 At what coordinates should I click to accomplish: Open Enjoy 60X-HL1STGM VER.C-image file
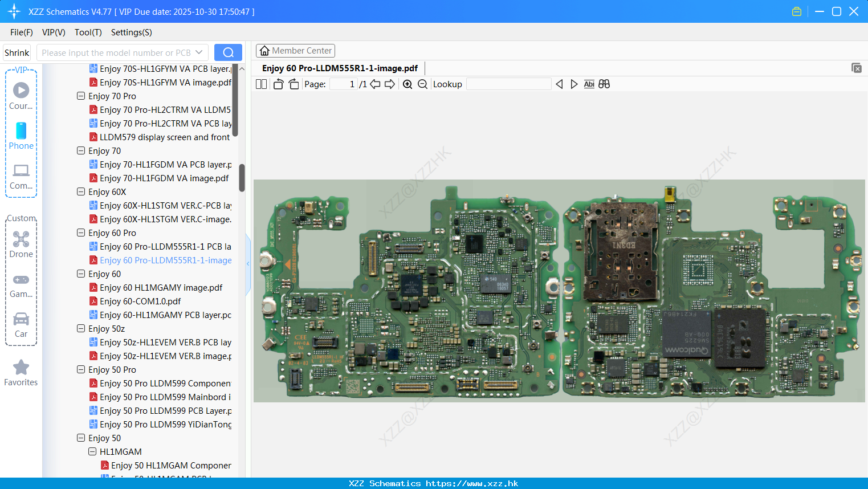160,219
